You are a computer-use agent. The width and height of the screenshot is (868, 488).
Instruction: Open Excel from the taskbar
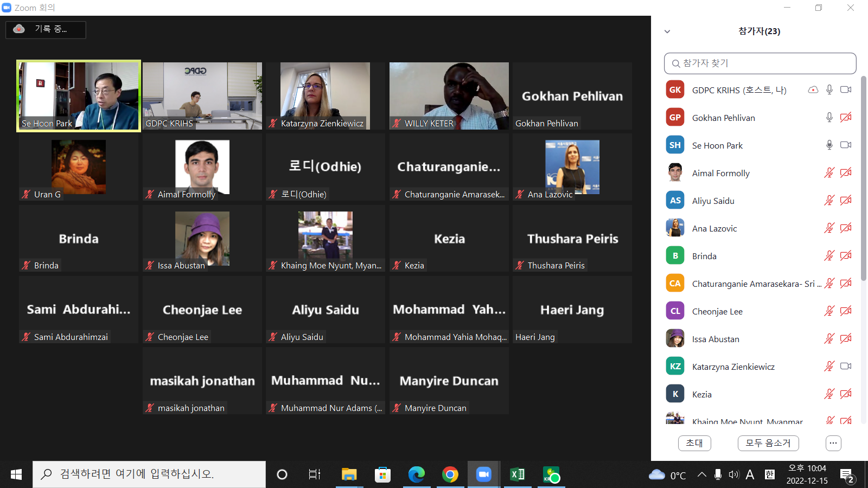[517, 474]
